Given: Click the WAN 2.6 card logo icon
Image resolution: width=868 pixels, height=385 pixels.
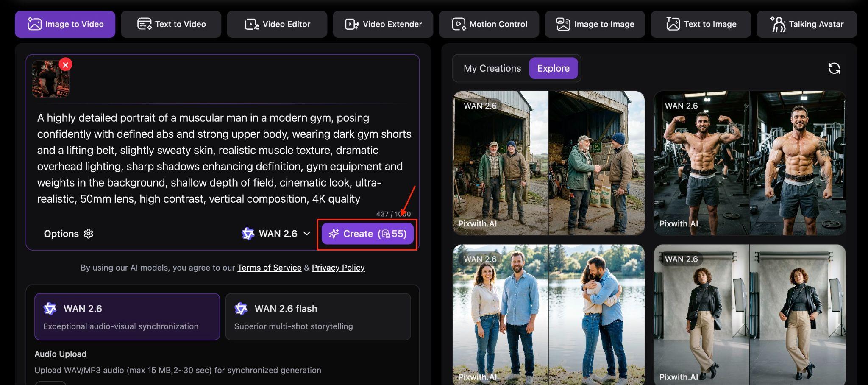Looking at the screenshot, I should [x=50, y=309].
